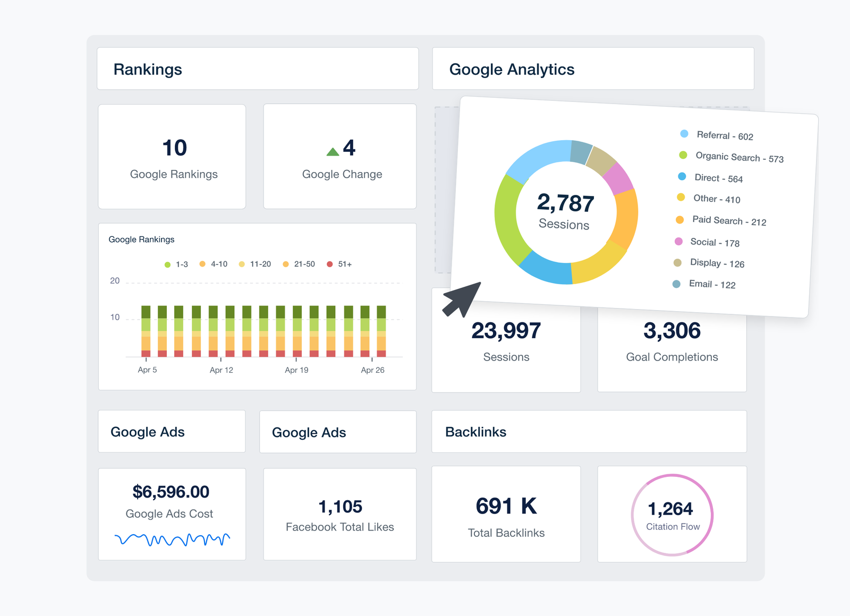Select the Facebook Total Likes card

(x=340, y=514)
